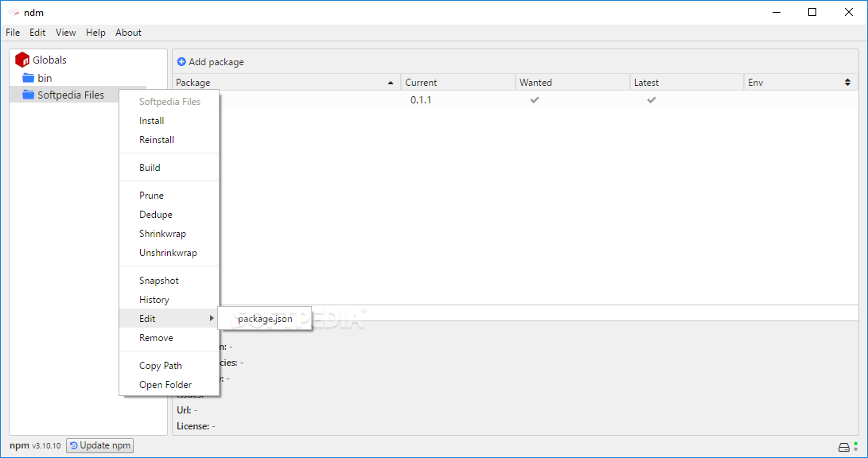Image resolution: width=868 pixels, height=458 pixels.
Task: Minimize the ndm window
Action: click(x=776, y=12)
